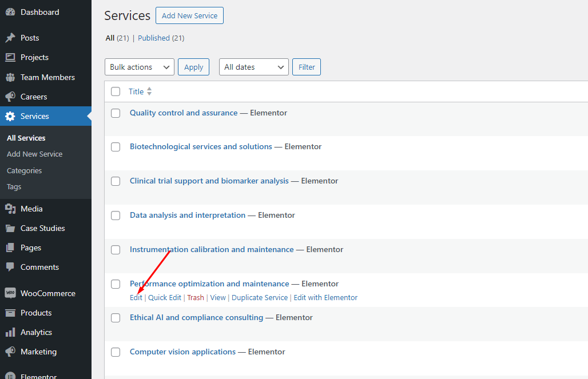
Task: Open the Team Members menu item
Action: [x=47, y=77]
